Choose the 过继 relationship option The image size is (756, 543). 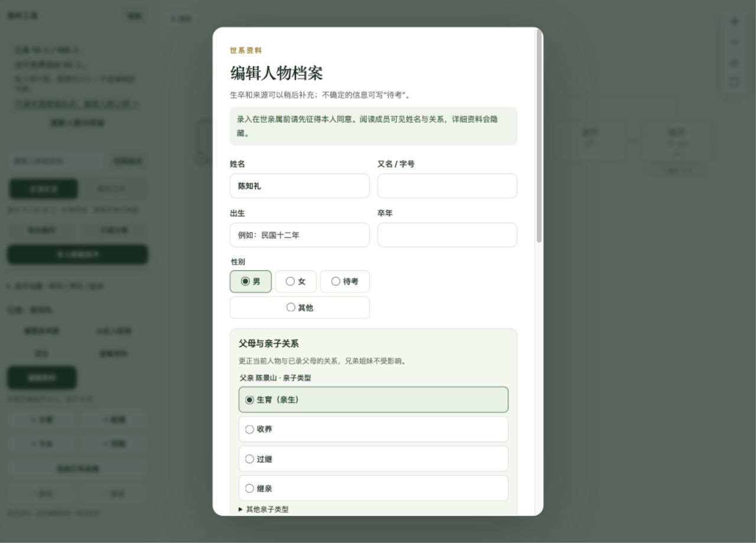pos(373,459)
